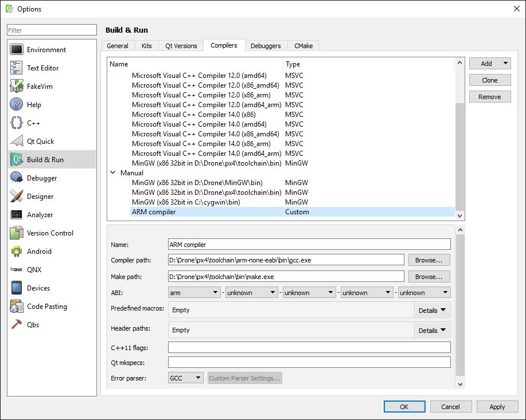Select Visual C++ Compiler 14.0 (amd64_arm) row

[x=292, y=154]
